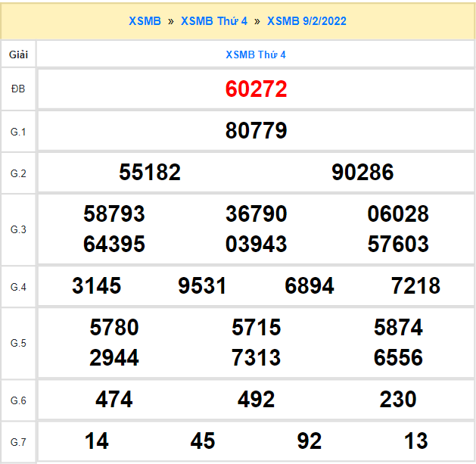Image resolution: width=476 pixels, height=464 pixels.
Task: Click the G.3 number 57603
Action: pyautogui.click(x=398, y=244)
